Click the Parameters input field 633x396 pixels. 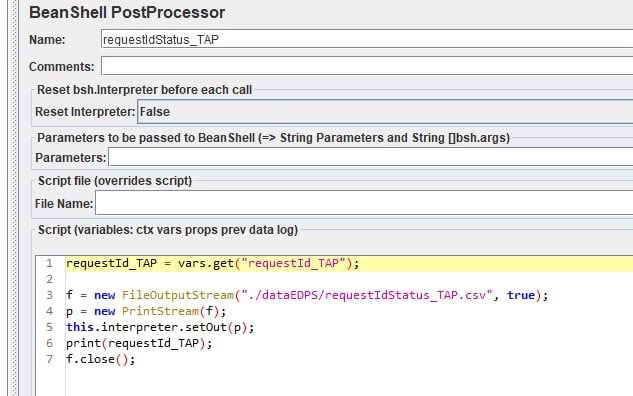[370, 157]
